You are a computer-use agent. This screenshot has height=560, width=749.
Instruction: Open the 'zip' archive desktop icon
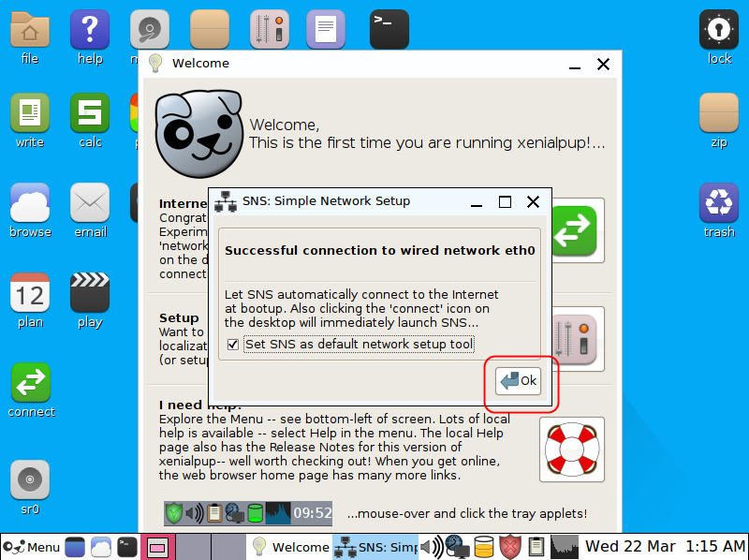tap(719, 113)
